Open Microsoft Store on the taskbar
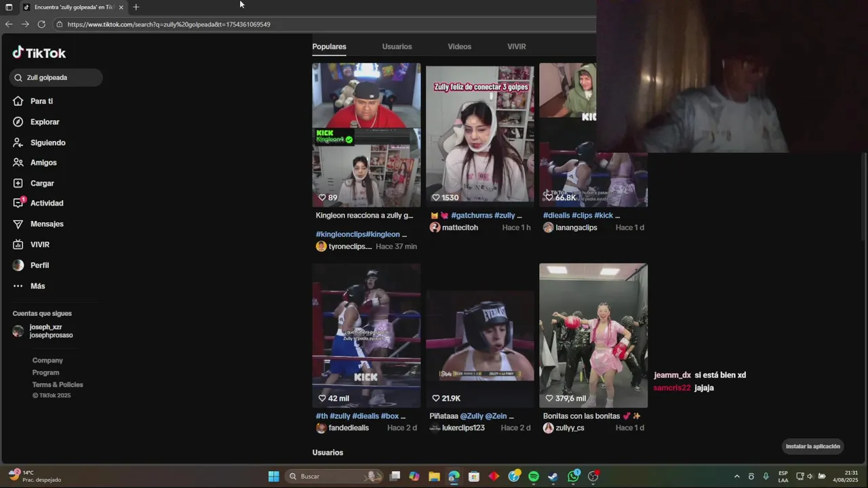This screenshot has height=488, width=868. pos(474,476)
